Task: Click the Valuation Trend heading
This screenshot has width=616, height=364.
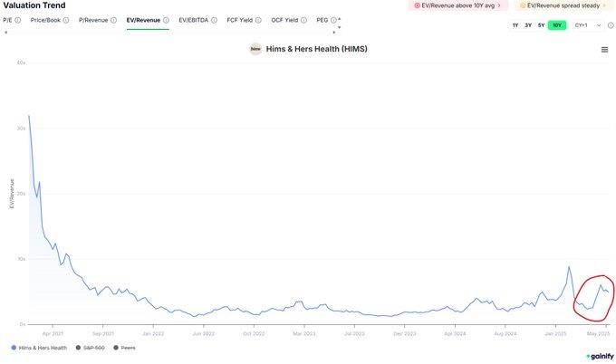Action: 34,5
